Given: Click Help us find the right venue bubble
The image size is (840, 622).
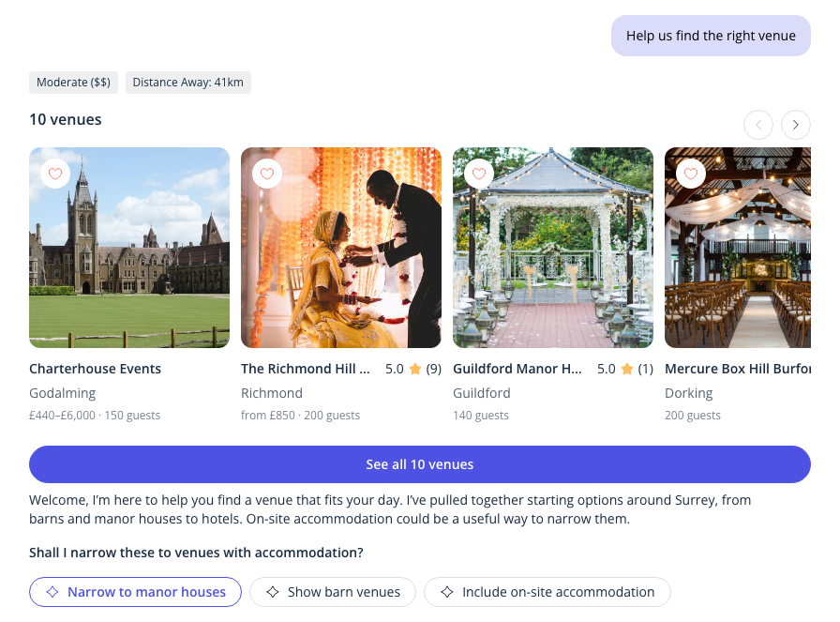Looking at the screenshot, I should 711,36.
